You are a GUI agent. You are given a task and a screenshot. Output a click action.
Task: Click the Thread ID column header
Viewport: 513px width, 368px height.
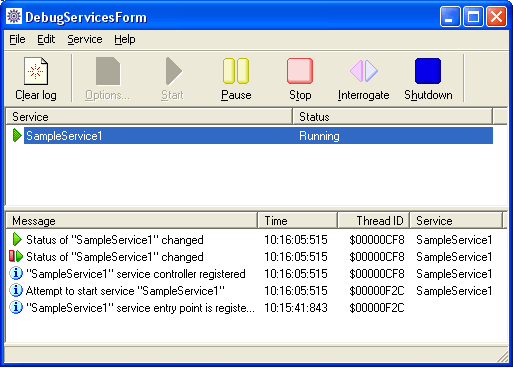tap(374, 221)
